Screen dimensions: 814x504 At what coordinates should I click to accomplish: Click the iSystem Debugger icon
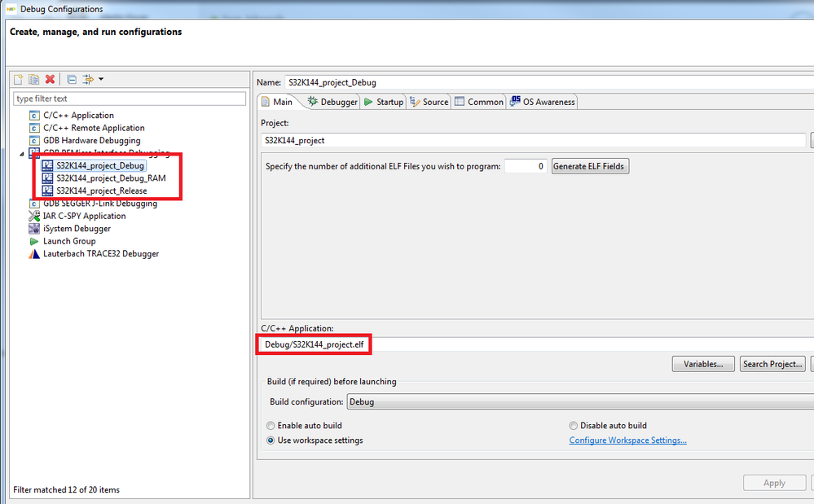(34, 229)
